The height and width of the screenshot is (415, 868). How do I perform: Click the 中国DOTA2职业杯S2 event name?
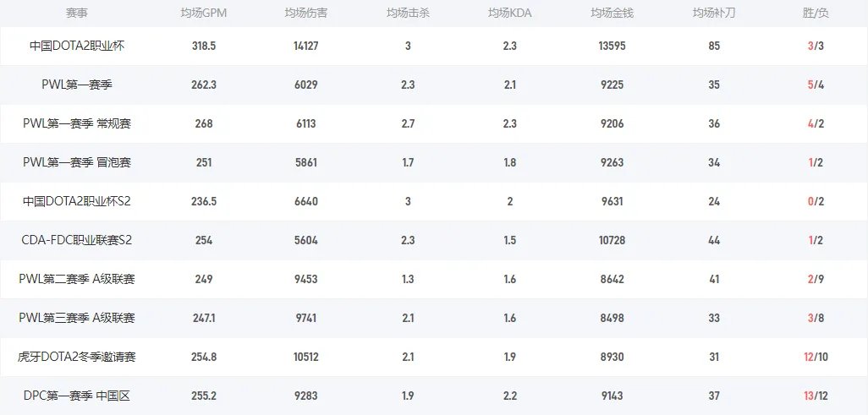point(76,201)
